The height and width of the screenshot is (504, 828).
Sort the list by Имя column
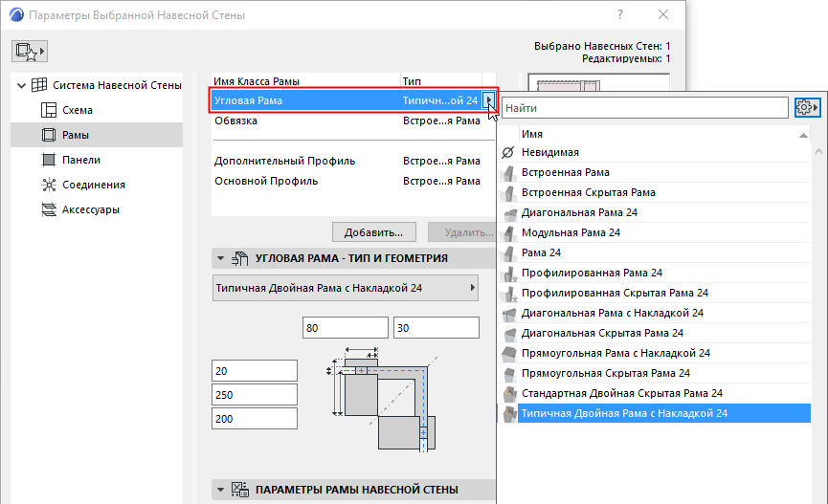point(664,134)
